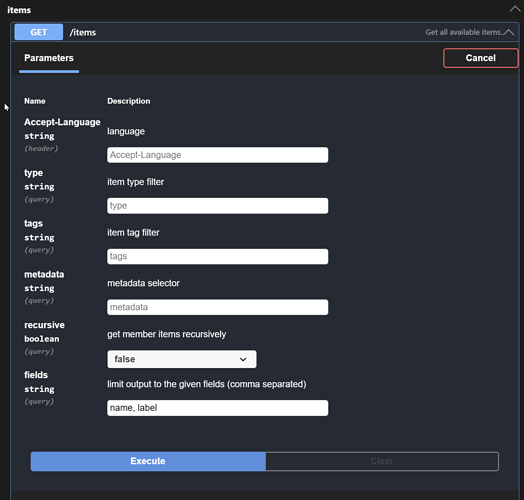Collapse the items section chevron
Screen dimensions: 524x500
pos(515,9)
